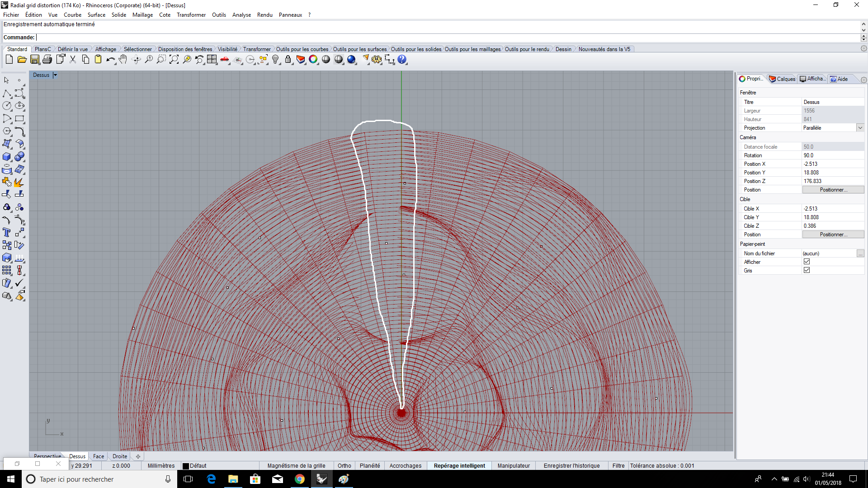Select the Pan hand tool
Screen dimensions: 868x488
[123, 60]
